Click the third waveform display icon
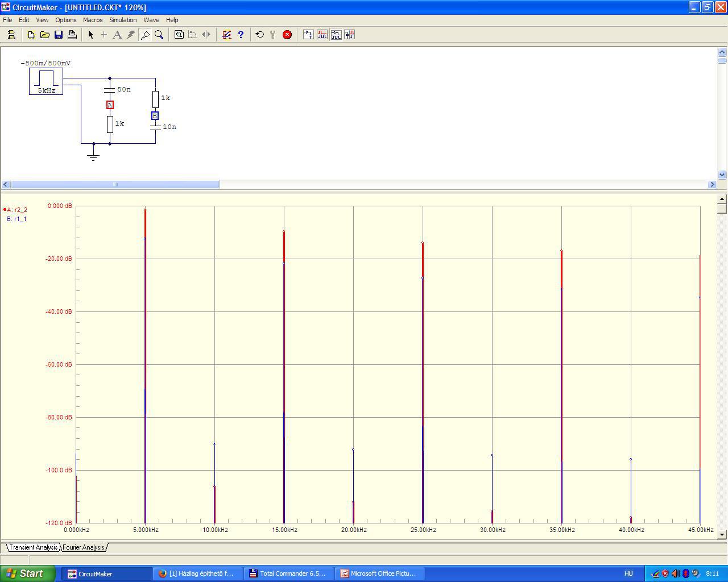Viewport: 728px width, 582px height. pyautogui.click(x=336, y=35)
